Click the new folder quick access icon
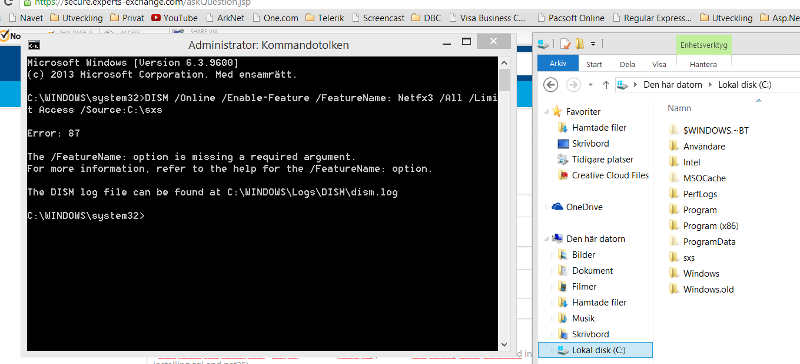 [x=580, y=44]
